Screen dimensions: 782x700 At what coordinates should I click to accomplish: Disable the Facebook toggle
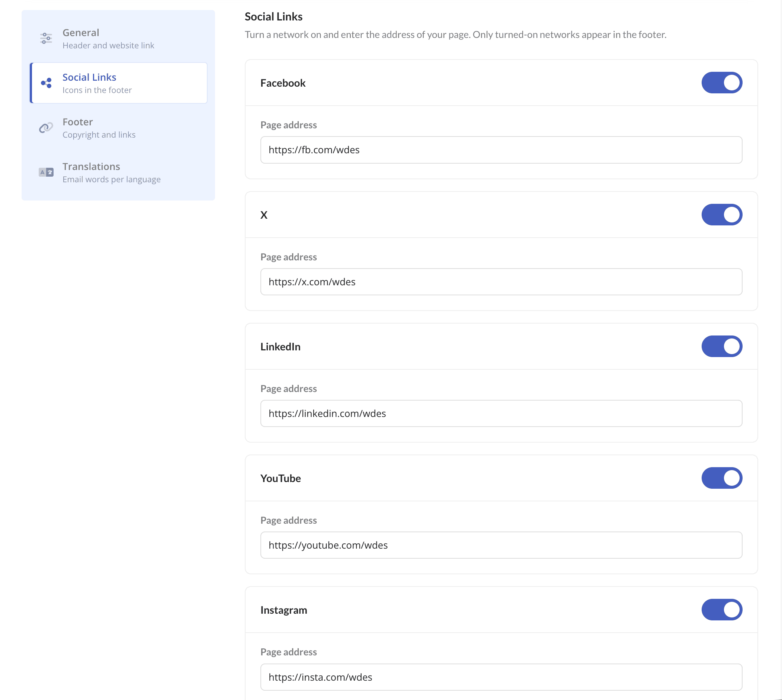tap(722, 83)
